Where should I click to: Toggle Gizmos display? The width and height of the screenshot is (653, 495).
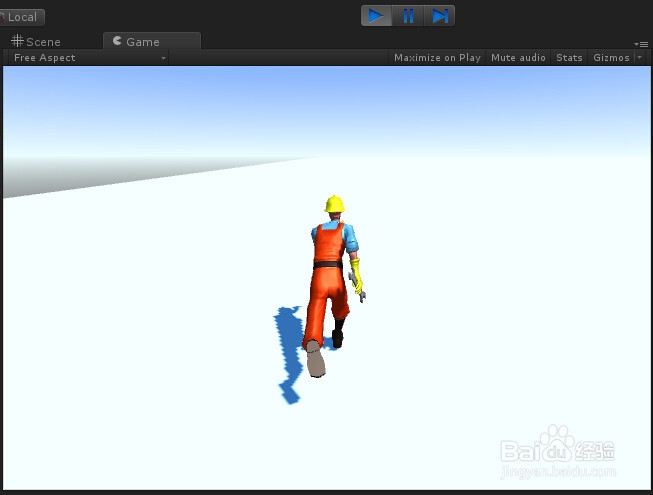(x=611, y=58)
